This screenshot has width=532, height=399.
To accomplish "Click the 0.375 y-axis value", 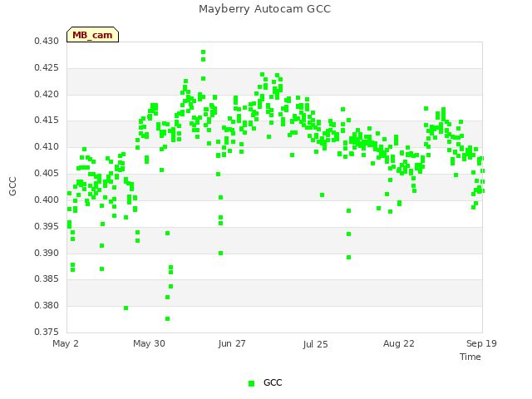I will coord(47,332).
